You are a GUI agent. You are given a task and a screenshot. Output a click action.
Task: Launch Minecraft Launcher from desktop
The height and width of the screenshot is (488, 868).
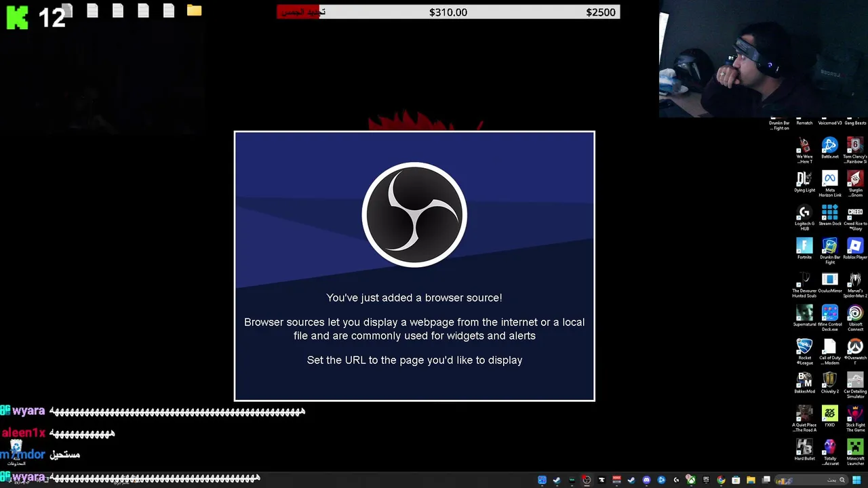(855, 453)
